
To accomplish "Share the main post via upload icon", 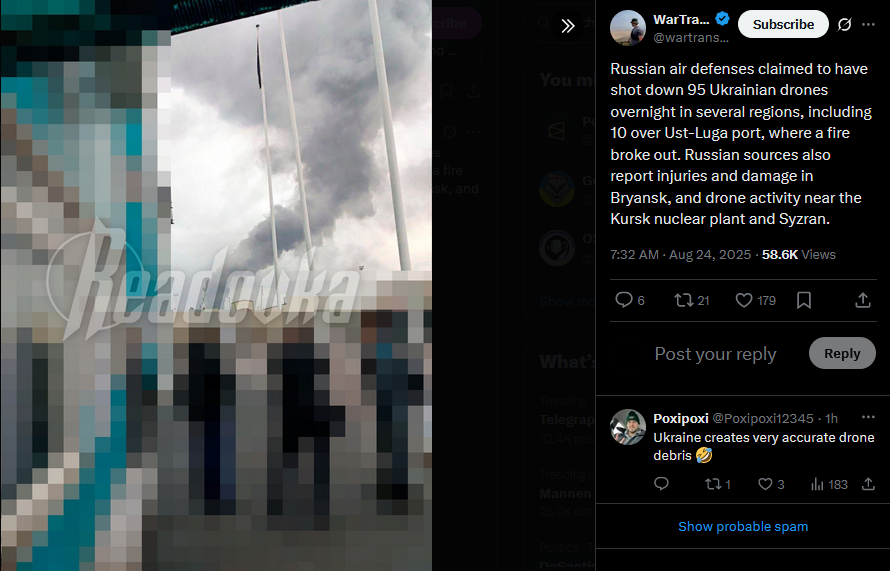I will [863, 300].
